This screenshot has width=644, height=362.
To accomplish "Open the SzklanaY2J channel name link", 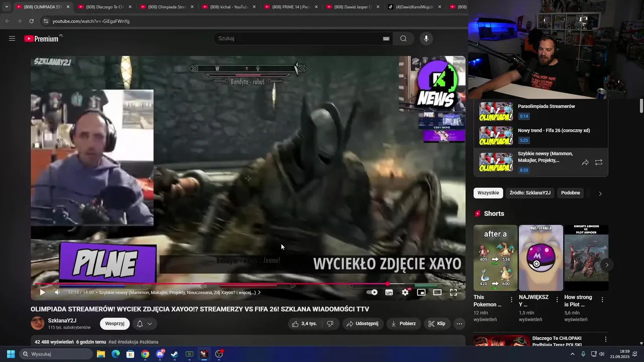I will tap(62, 320).
